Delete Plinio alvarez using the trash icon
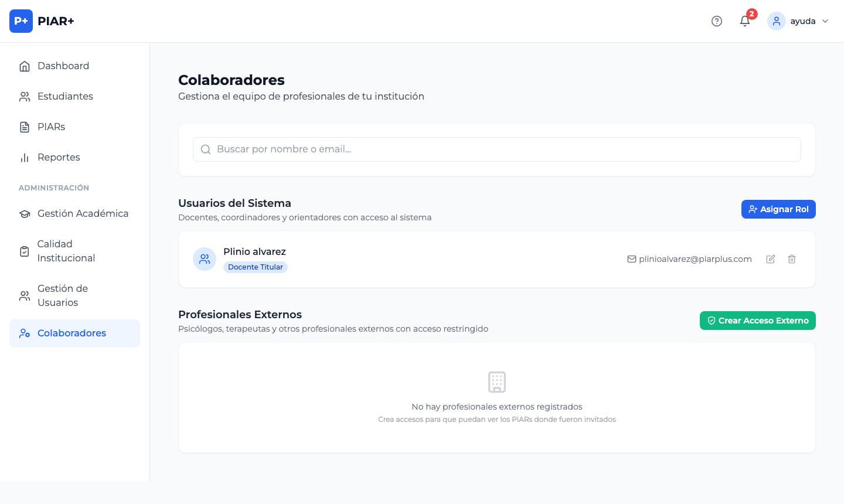The height and width of the screenshot is (504, 844). click(x=792, y=259)
